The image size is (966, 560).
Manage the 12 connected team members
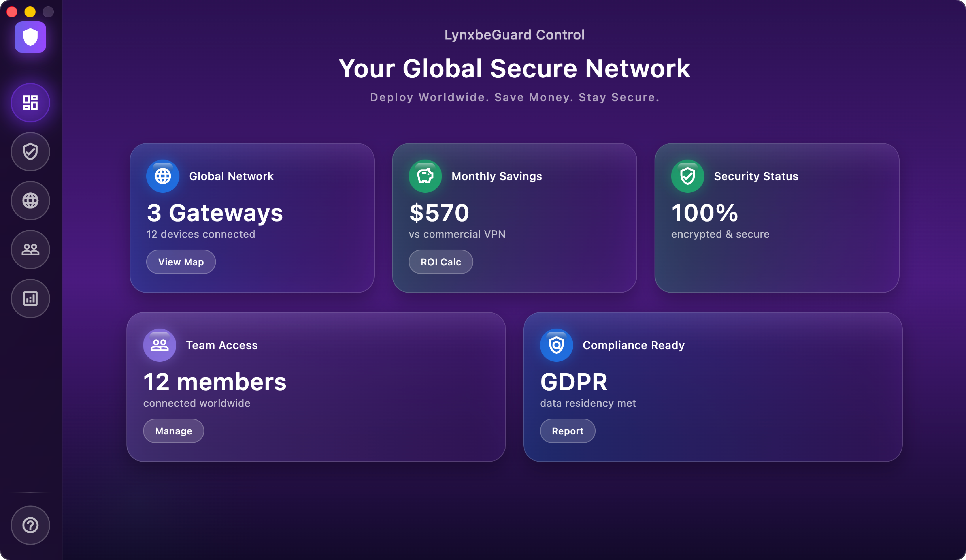[173, 430]
